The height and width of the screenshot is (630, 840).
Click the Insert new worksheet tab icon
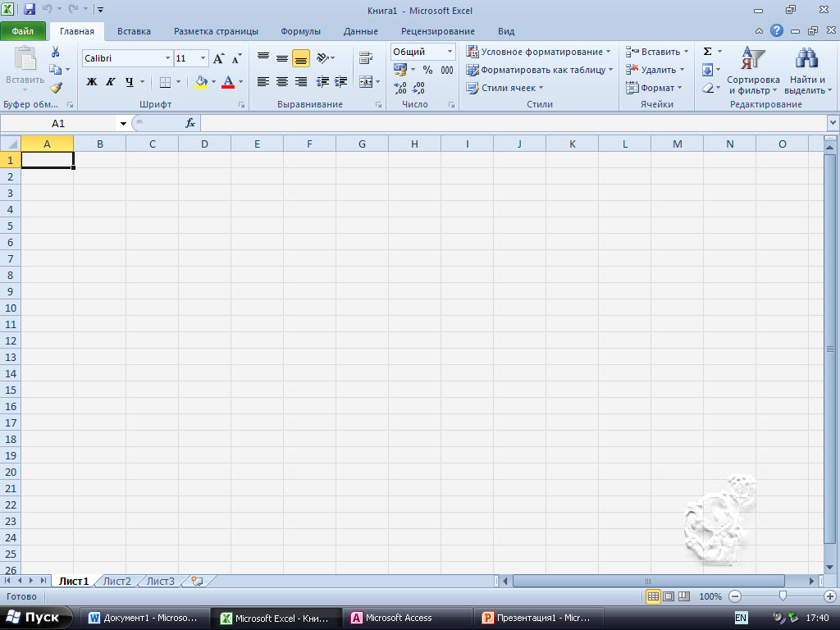[196, 581]
